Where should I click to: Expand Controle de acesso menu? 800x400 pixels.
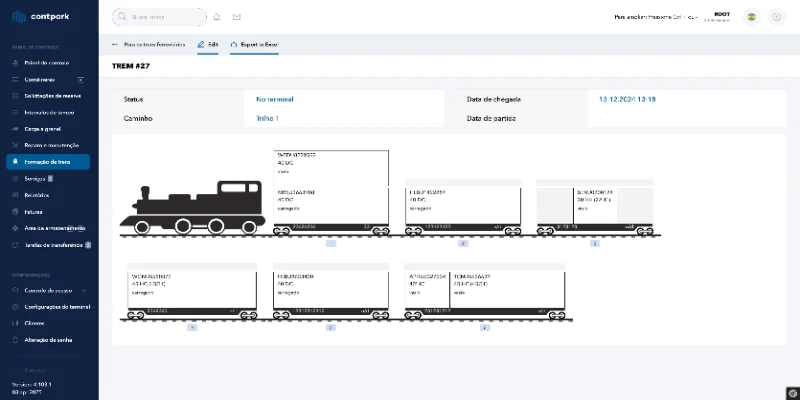[48, 290]
